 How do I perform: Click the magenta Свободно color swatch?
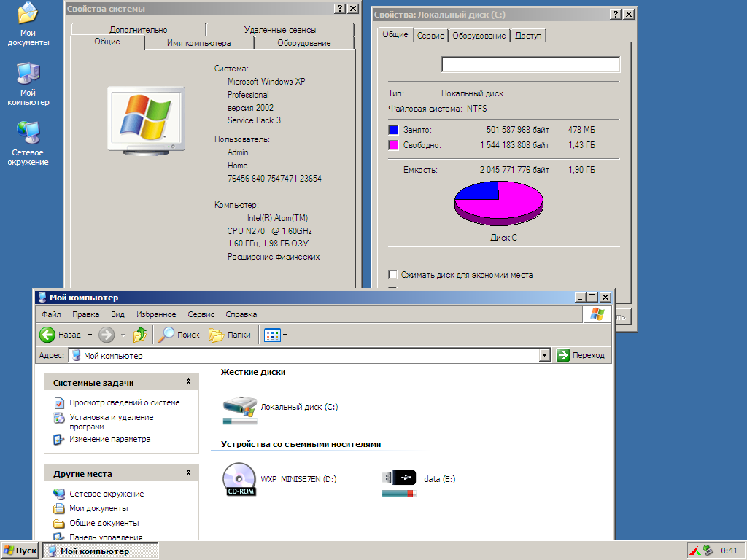pos(393,145)
